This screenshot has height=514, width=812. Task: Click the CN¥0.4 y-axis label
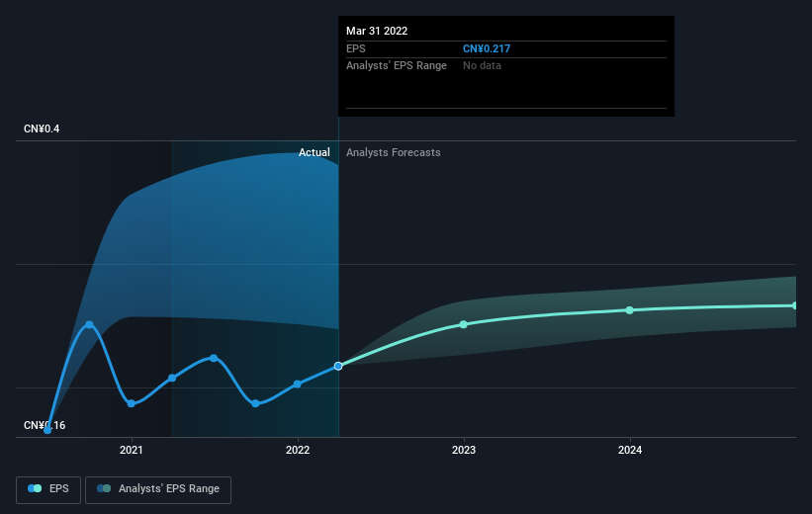tap(42, 128)
